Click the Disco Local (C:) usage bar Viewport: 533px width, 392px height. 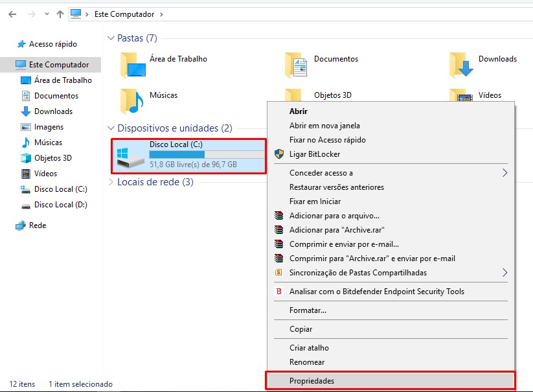207,155
